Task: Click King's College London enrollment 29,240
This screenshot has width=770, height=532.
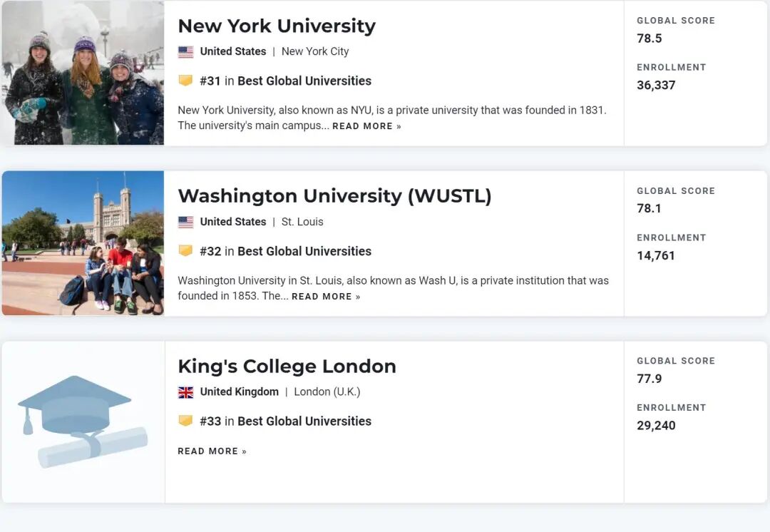Action: point(656,426)
